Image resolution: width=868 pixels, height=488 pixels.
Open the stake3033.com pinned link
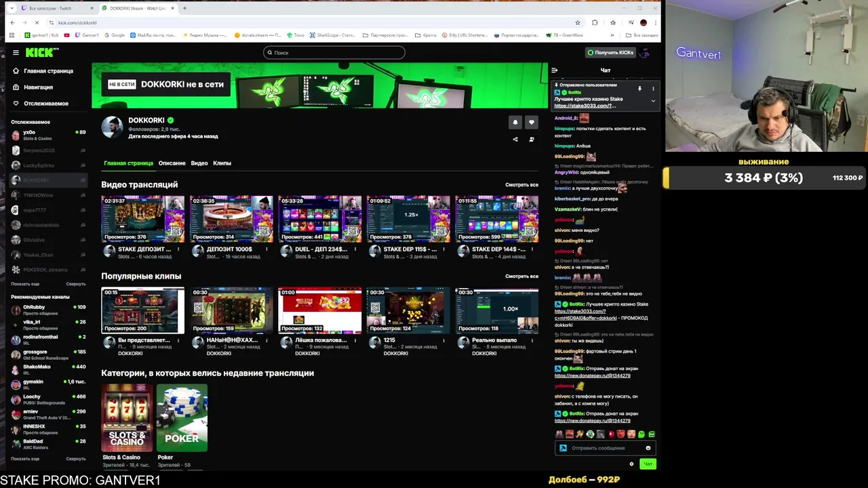[x=585, y=106]
